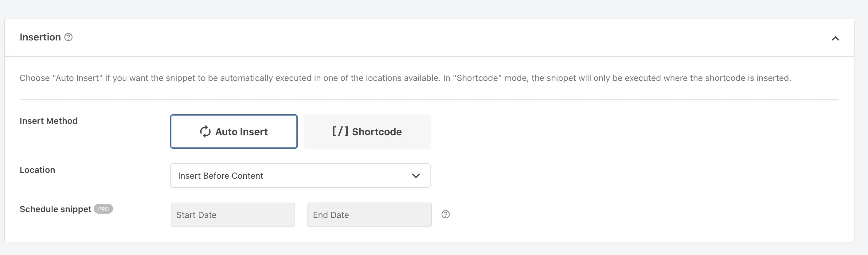Click the Insert Method label
The height and width of the screenshot is (255, 868).
point(49,121)
